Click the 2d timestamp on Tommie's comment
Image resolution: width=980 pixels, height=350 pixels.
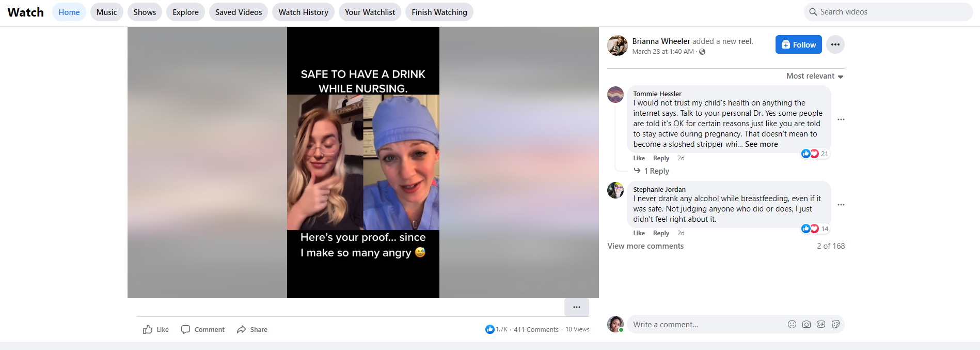[x=681, y=158]
